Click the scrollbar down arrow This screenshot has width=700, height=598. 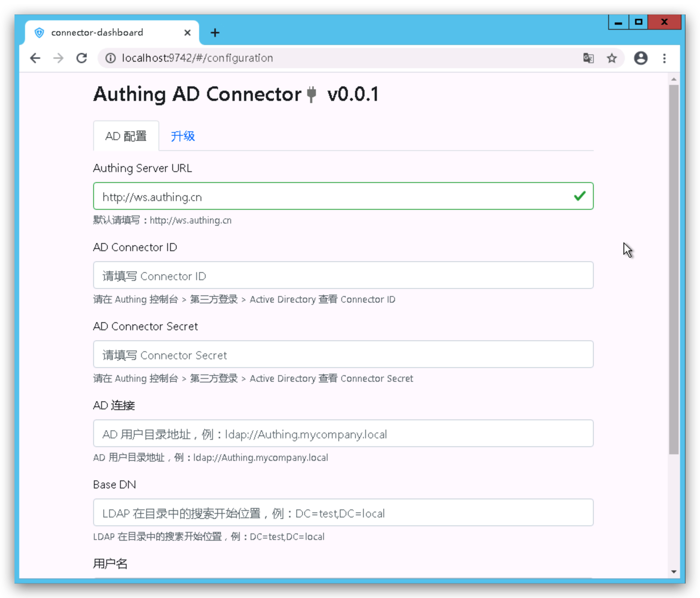[674, 572]
